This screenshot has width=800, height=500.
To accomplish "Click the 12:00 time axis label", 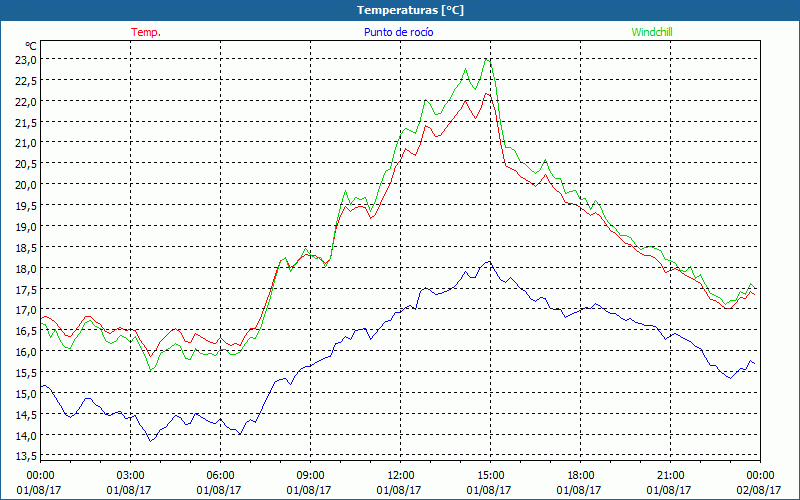I will 401,475.
